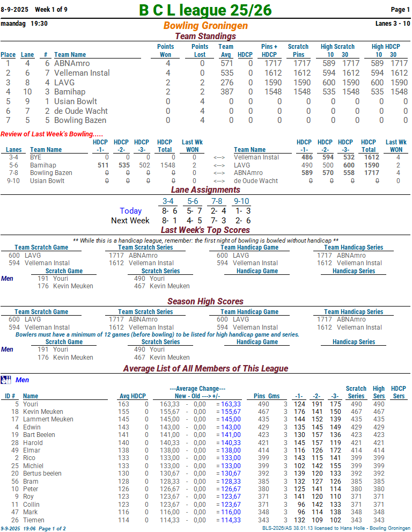Click Elmar in the members list

(32, 450)
